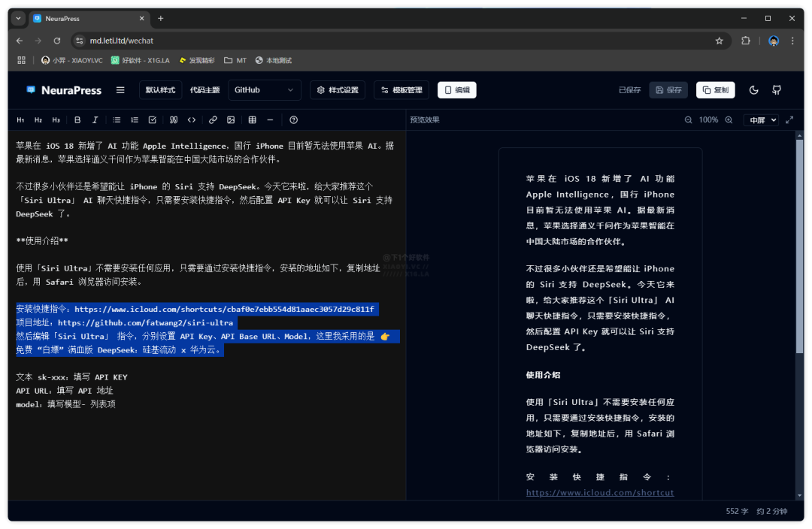Open the Chrome apps grid shortcut
Screen dimensions: 812x529
click(21, 61)
